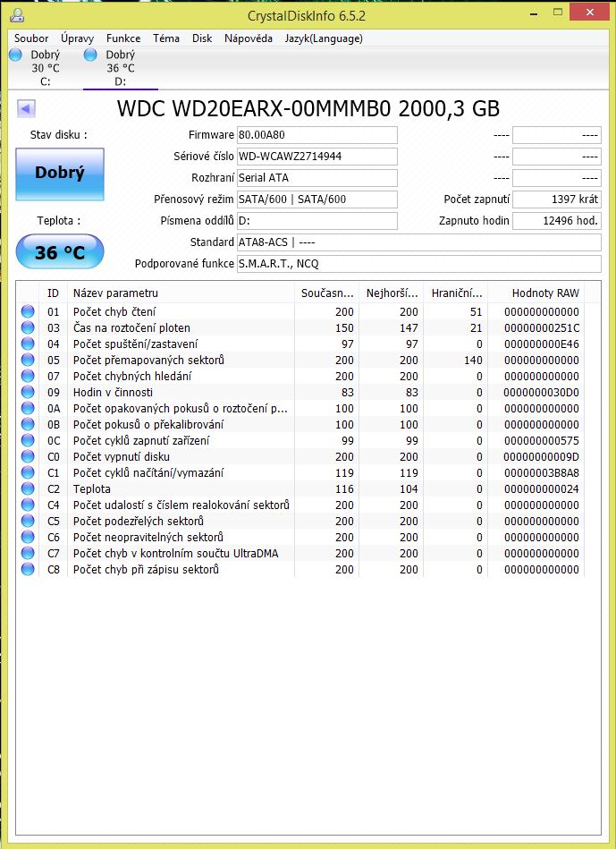Click status orb of attribute 03 row
The height and width of the screenshot is (849, 616).
click(x=28, y=327)
